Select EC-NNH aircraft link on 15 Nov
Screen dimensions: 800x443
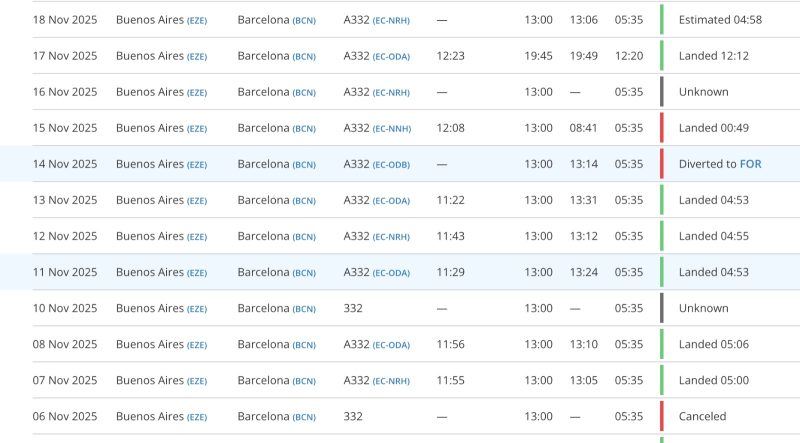tap(391, 128)
